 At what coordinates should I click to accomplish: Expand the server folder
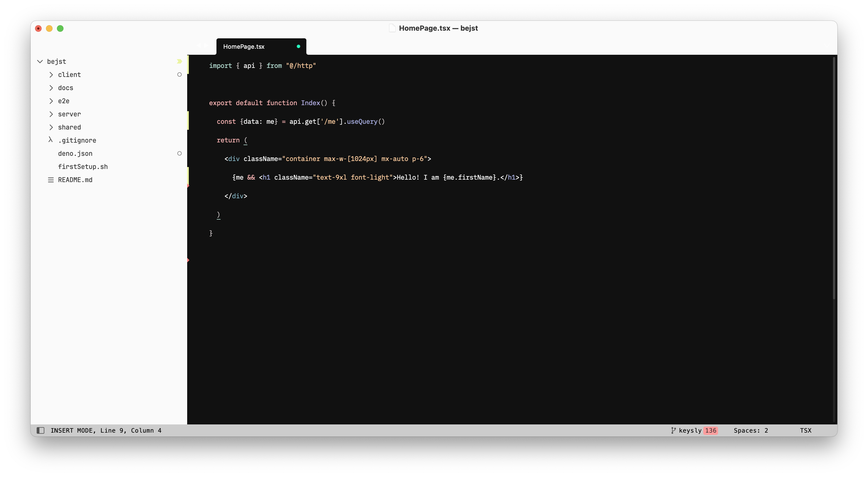pyautogui.click(x=51, y=114)
